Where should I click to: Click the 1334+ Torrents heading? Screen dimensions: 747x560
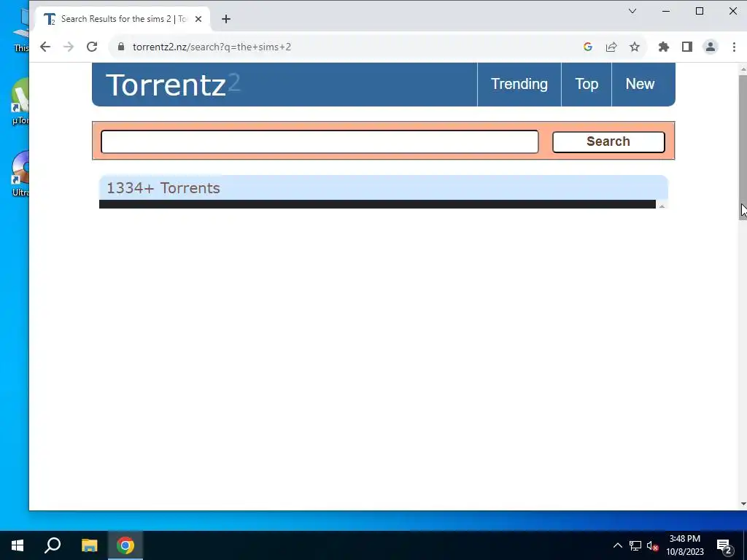pos(163,188)
